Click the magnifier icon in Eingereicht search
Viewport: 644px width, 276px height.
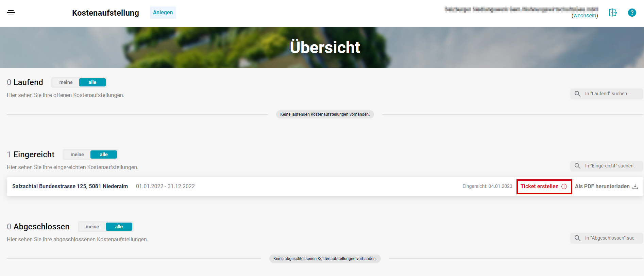[x=577, y=166]
